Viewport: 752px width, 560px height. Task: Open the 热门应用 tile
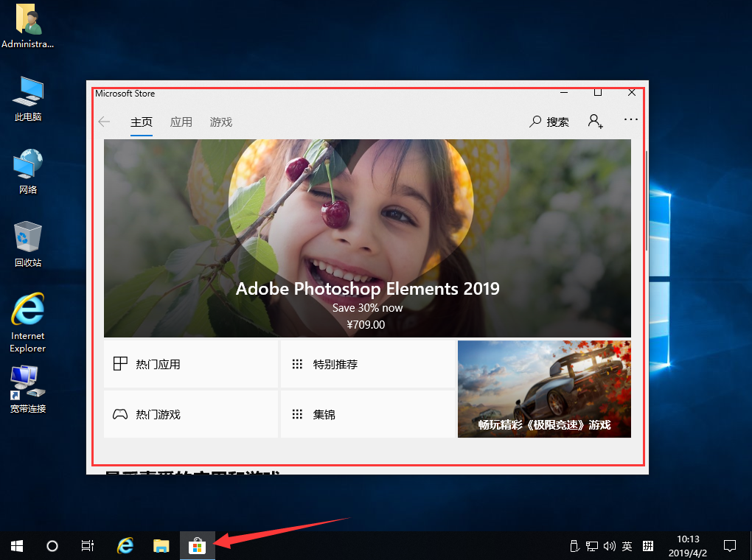(x=191, y=364)
